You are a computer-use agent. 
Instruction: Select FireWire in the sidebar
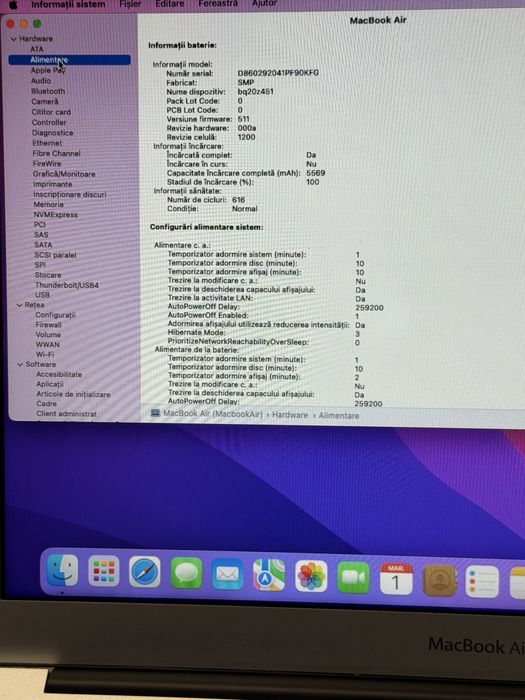tap(47, 163)
